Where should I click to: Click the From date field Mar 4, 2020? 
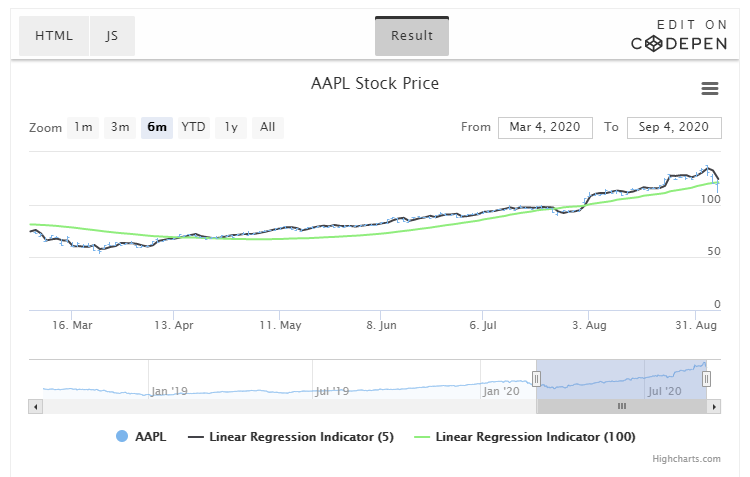click(545, 128)
